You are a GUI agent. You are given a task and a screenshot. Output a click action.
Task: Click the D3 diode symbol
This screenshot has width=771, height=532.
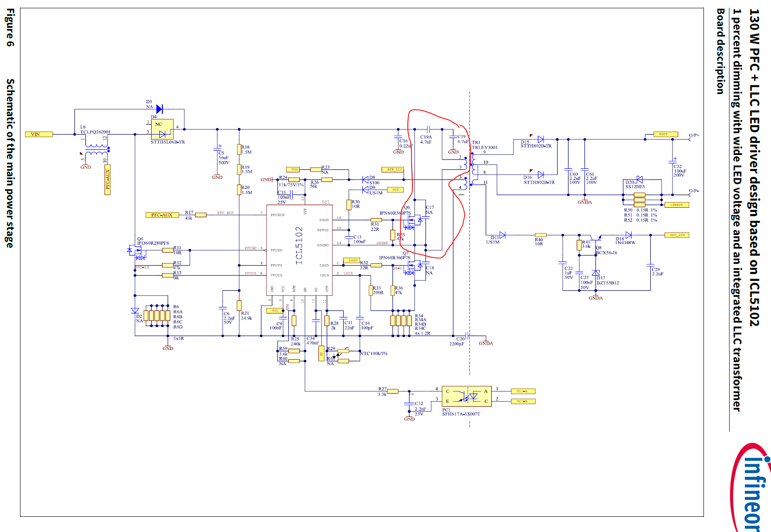(x=159, y=109)
